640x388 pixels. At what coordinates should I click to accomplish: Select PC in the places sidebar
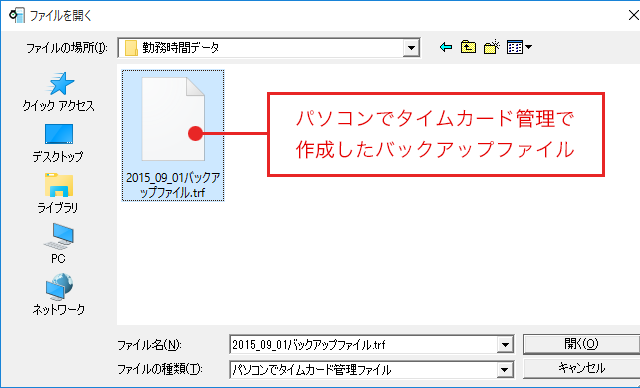(x=58, y=244)
